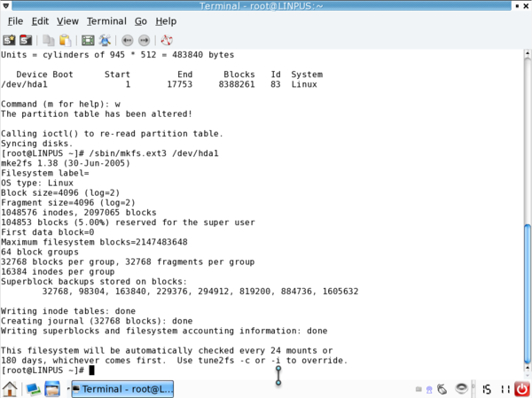Open the Help menu
Viewport: 532px width, 398px height.
pyautogui.click(x=166, y=20)
